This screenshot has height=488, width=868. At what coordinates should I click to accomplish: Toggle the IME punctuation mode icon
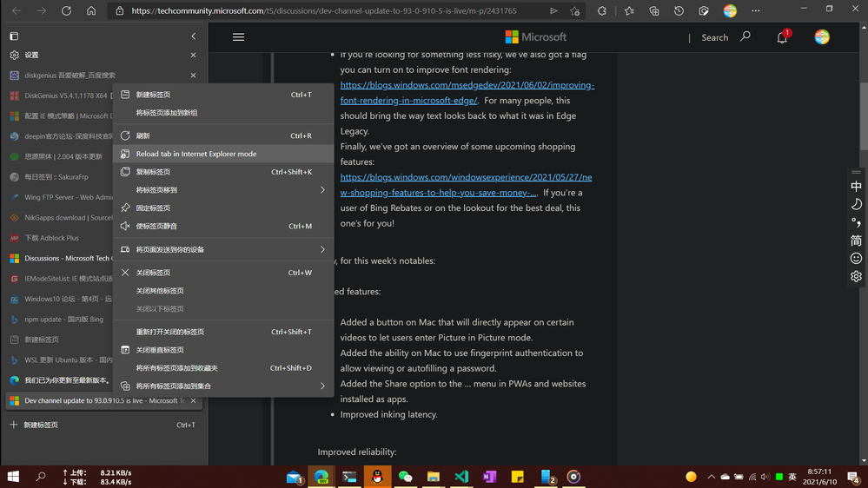click(856, 222)
